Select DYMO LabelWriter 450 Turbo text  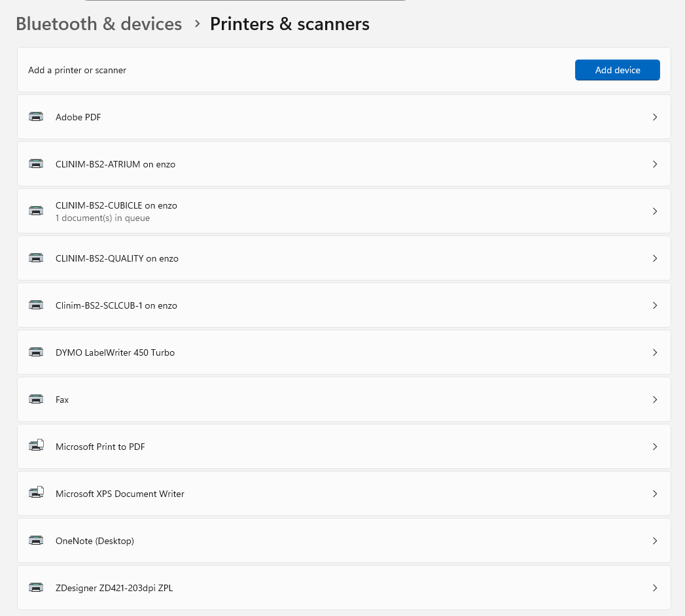click(x=115, y=352)
